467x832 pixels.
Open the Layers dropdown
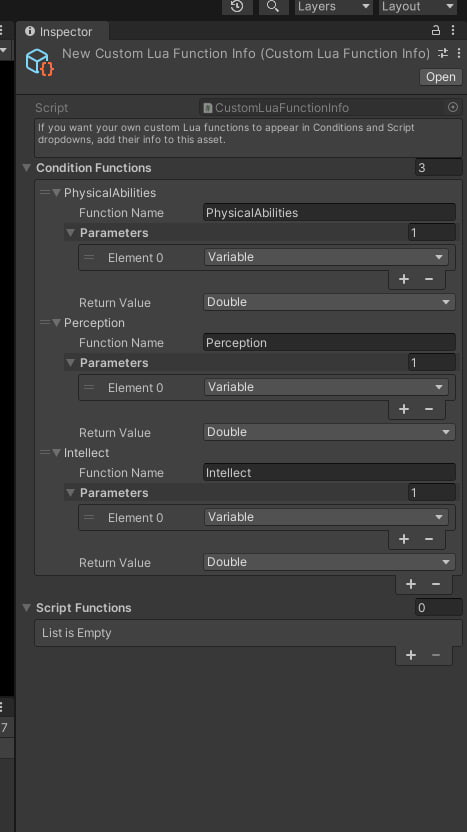[334, 6]
